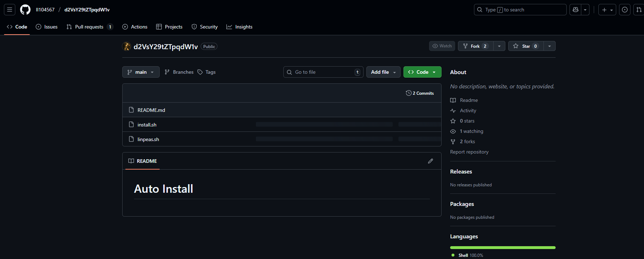Click the Report repository link
The width and height of the screenshot is (644, 259).
469,152
